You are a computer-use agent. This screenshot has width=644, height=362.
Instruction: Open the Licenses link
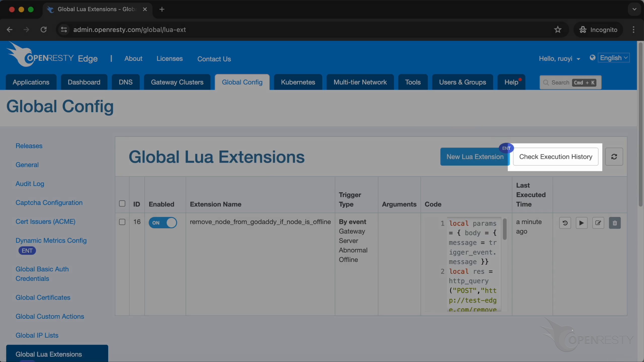point(170,59)
